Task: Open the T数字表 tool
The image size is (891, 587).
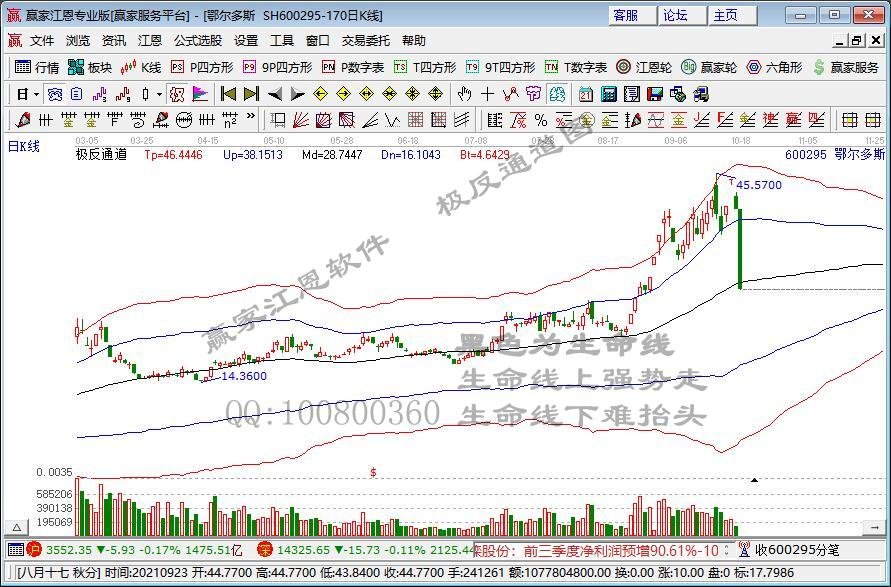Action: tap(576, 68)
